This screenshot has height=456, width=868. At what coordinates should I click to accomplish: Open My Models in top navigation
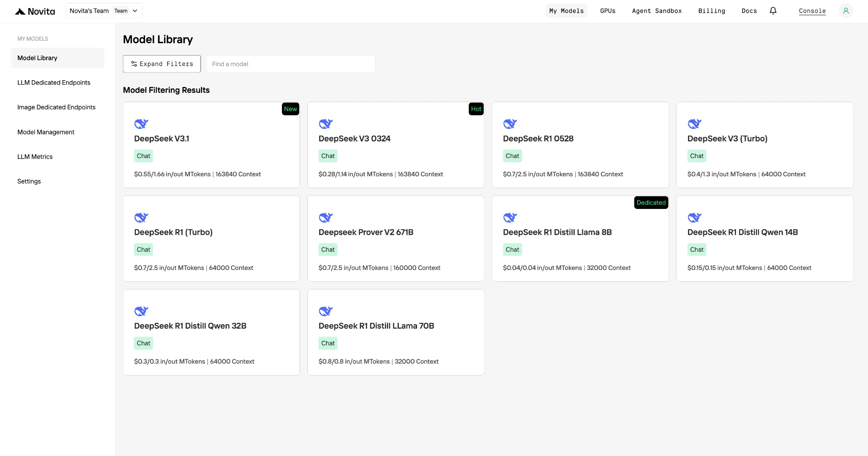coord(566,11)
